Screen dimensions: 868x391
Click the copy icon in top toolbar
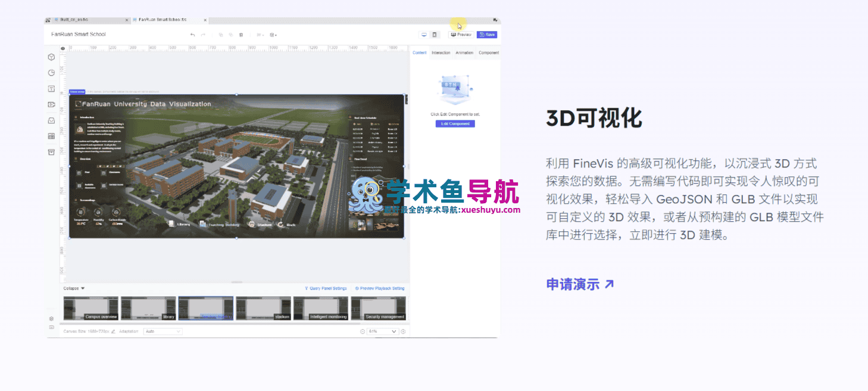pos(220,35)
